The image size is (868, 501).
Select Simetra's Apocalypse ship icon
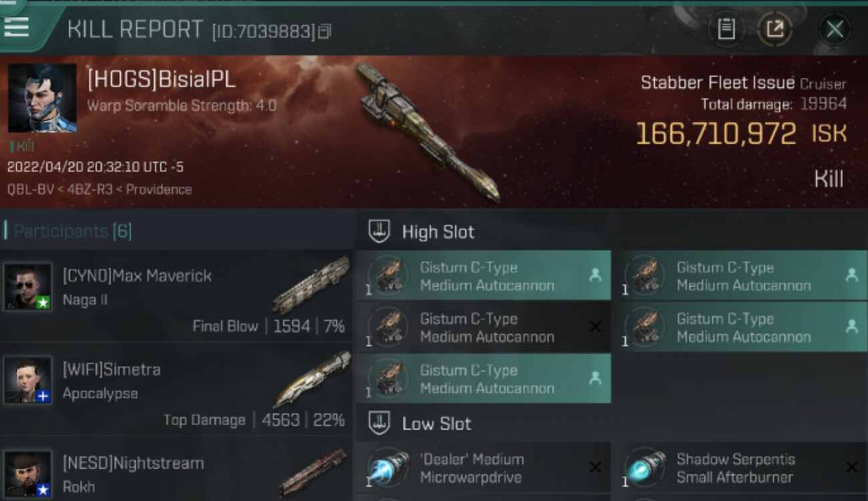(312, 380)
